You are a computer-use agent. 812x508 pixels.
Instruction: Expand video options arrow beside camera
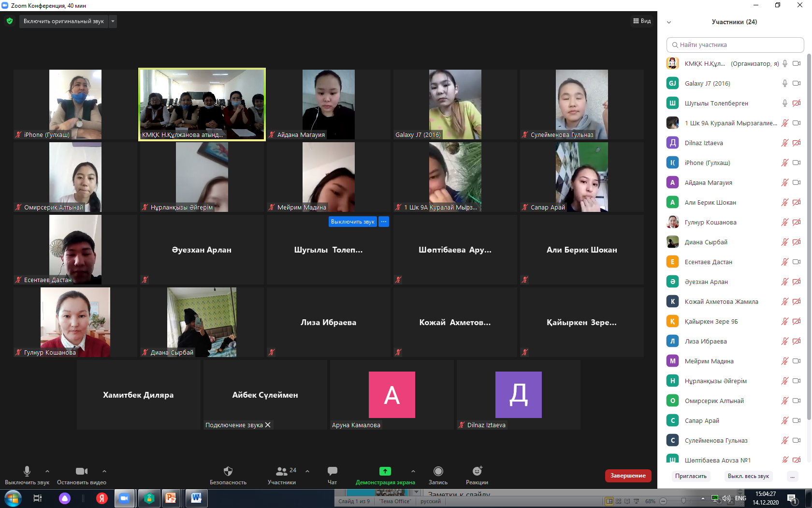(x=104, y=471)
